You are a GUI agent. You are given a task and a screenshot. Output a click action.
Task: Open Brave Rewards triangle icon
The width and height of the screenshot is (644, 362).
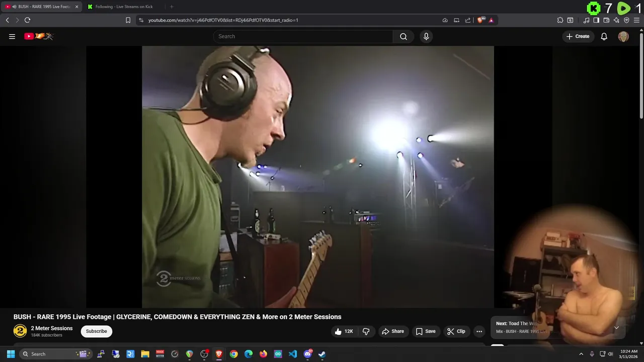pos(491,20)
